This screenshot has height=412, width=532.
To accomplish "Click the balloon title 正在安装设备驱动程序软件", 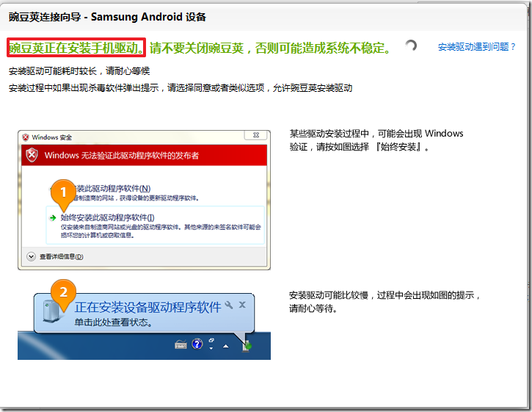I will click(148, 308).
